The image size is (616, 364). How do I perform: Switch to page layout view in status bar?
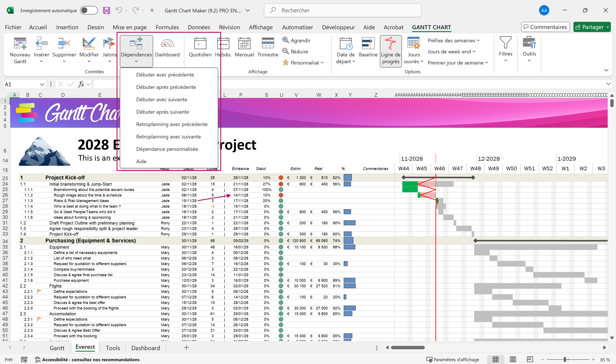pyautogui.click(x=513, y=359)
